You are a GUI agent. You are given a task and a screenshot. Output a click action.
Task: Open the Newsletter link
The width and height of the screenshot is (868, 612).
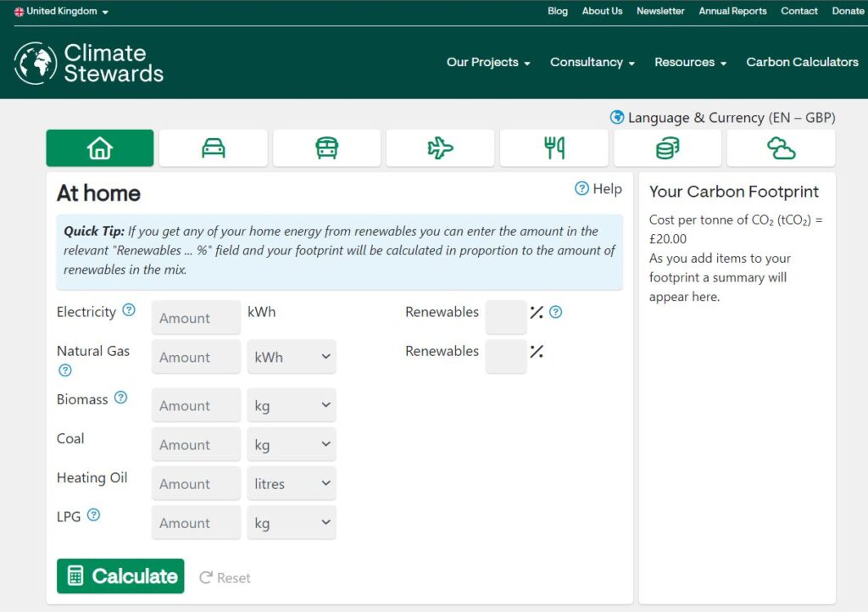(660, 11)
